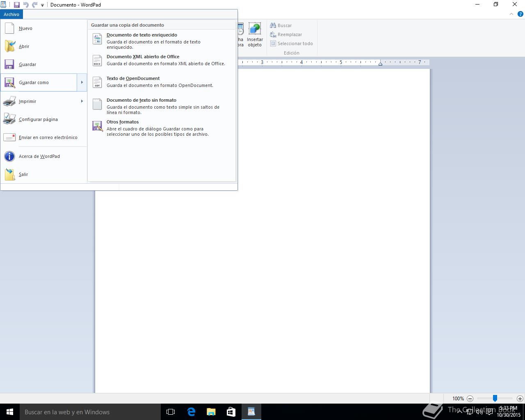Open the Windows Store taskbar icon
This screenshot has width=525, height=420.
click(231, 412)
